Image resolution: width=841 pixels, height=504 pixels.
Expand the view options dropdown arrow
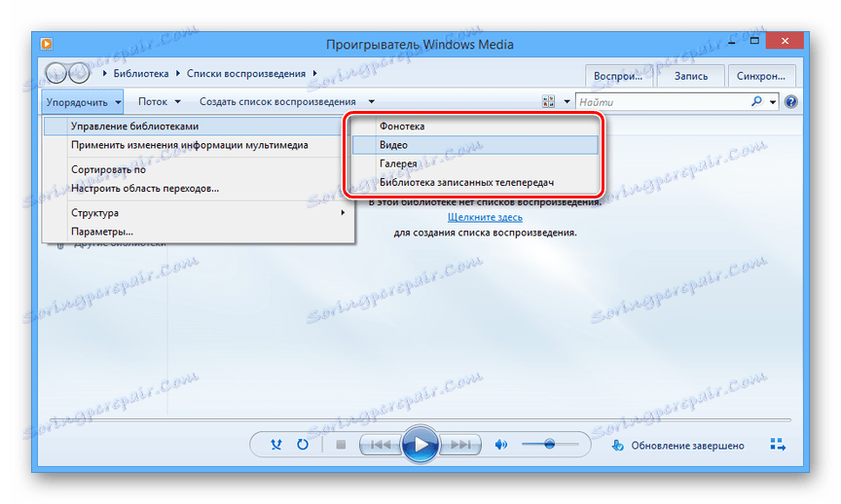tap(567, 102)
